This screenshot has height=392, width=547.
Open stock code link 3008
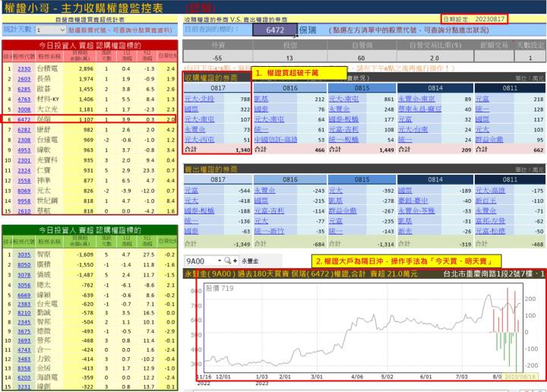24,109
